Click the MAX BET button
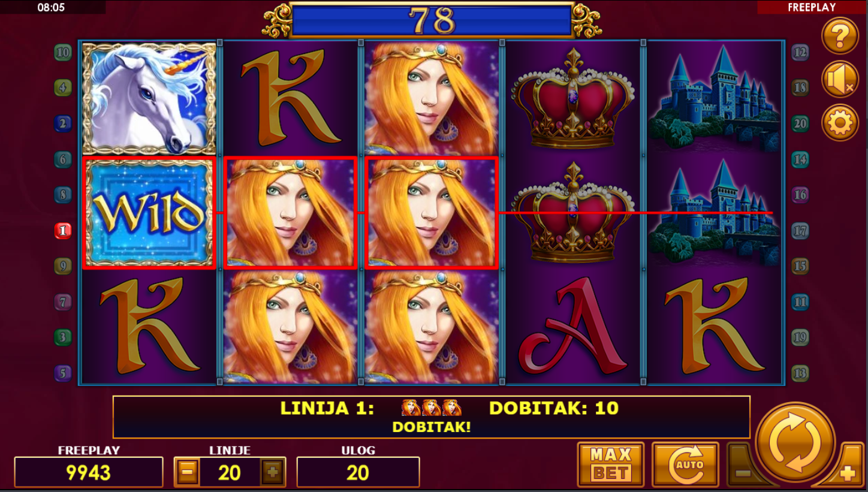The height and width of the screenshot is (492, 868). click(611, 464)
